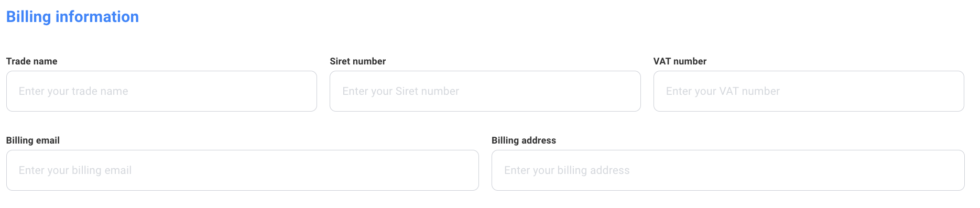The width and height of the screenshot is (980, 208).
Task: Activate the Billing address input box
Action: click(728, 170)
